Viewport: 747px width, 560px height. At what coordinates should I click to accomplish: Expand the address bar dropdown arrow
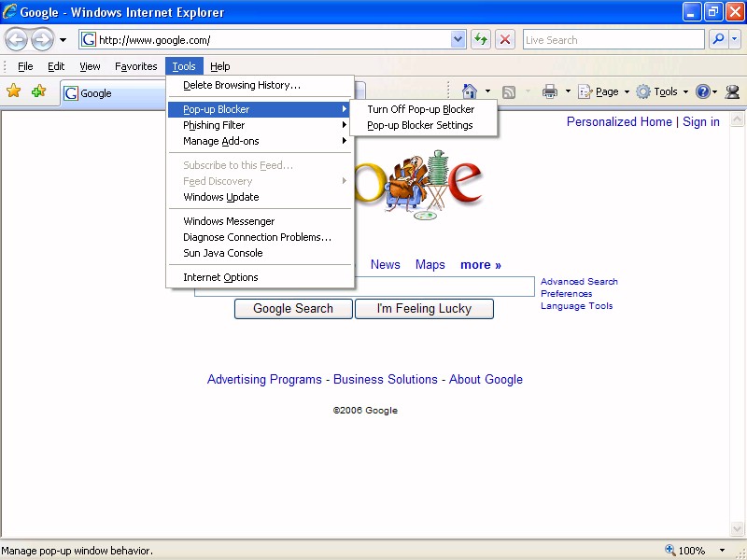click(458, 39)
